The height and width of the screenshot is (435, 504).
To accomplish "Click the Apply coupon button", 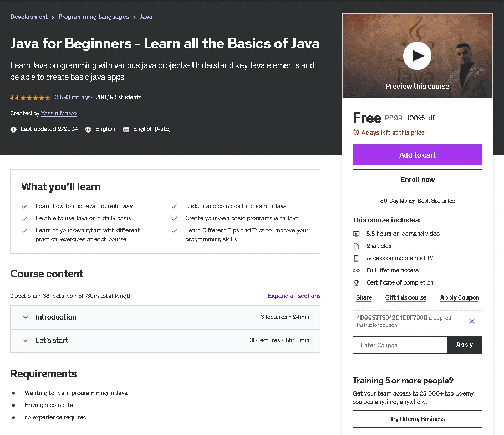I will tap(465, 345).
